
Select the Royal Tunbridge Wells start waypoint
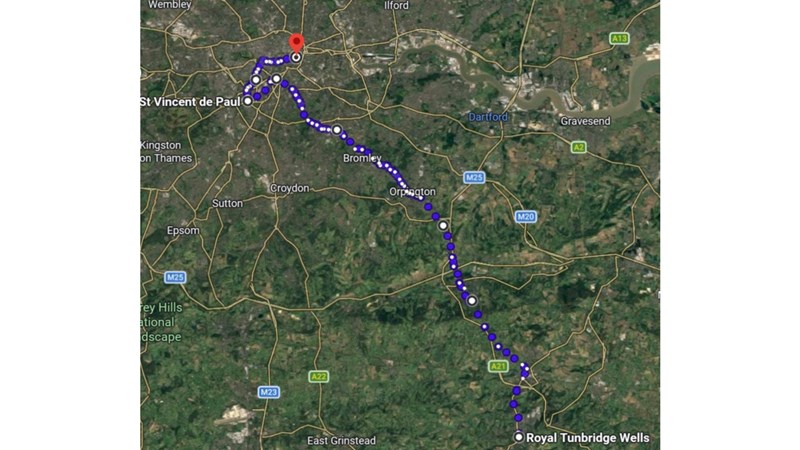click(519, 437)
